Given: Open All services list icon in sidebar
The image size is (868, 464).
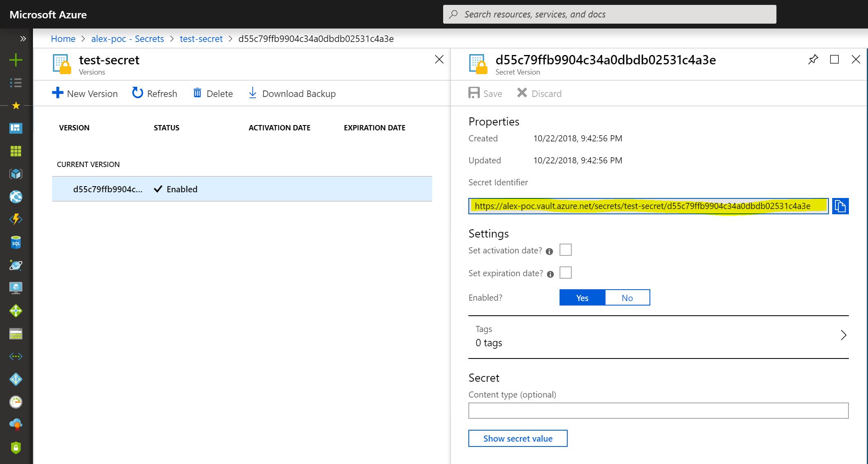Looking at the screenshot, I should pos(16,83).
